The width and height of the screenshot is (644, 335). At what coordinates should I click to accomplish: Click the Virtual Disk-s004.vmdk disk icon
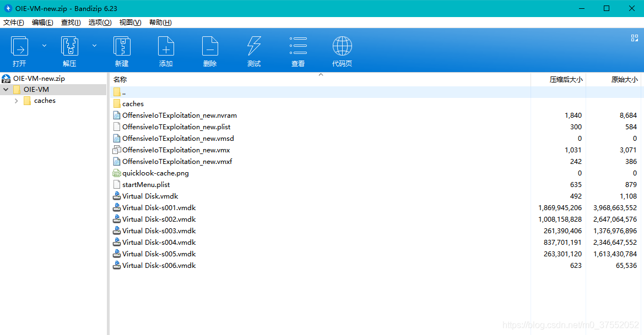coord(117,243)
